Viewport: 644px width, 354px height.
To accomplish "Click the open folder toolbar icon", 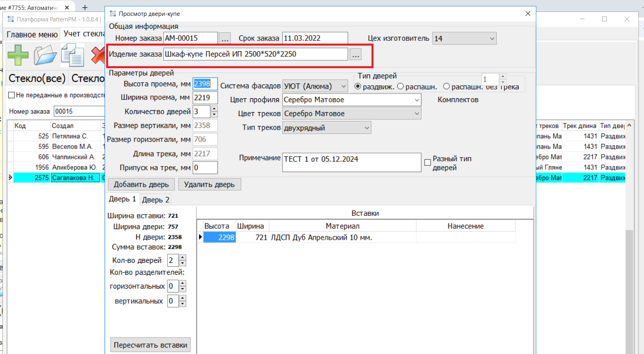I will 45,55.
